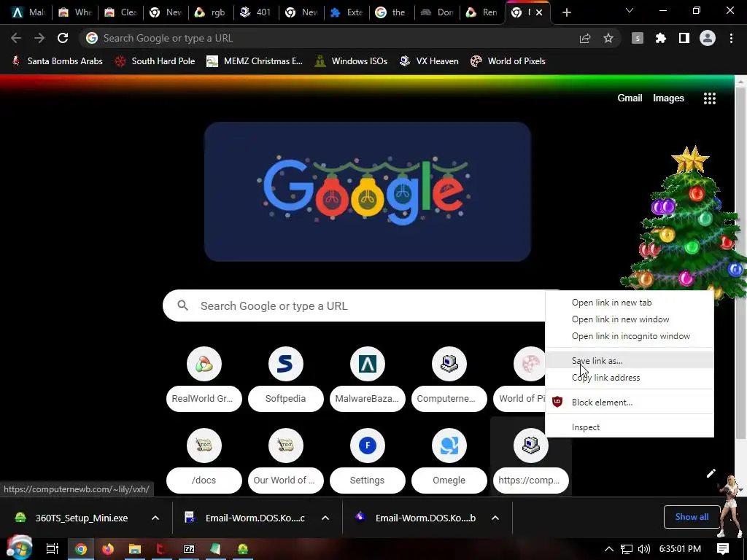Open the Google apps grid
This screenshot has height=560, width=747.
coord(710,98)
